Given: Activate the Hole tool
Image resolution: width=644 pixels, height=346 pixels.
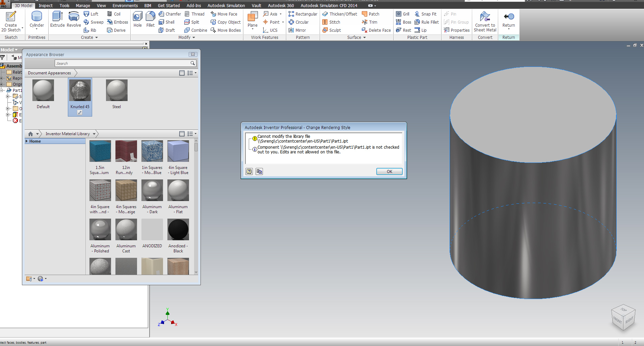Looking at the screenshot, I should click(x=137, y=19).
